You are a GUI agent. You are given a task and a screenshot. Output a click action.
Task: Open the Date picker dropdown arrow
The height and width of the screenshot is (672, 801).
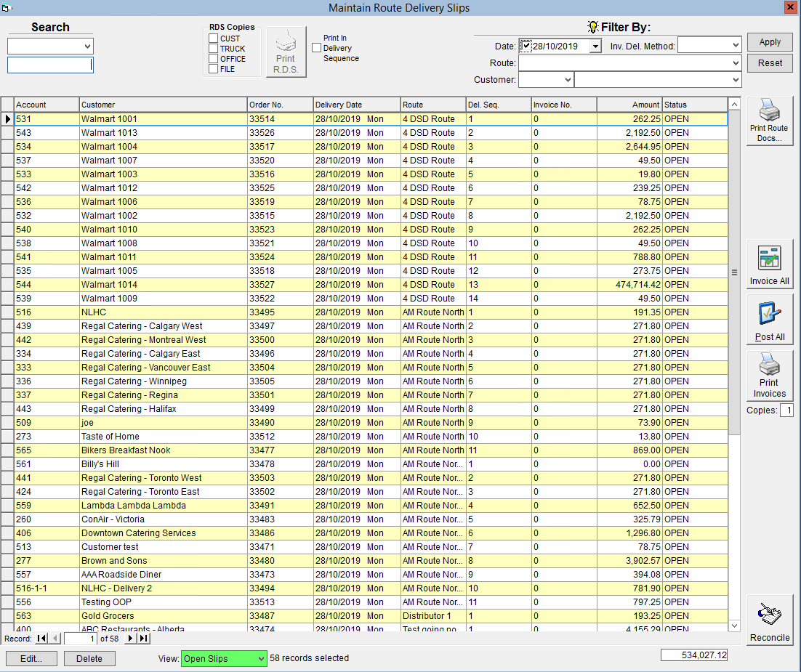595,46
